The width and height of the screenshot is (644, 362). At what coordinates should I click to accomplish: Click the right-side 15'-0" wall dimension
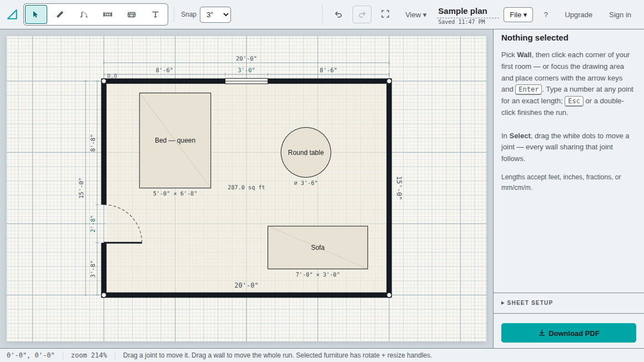click(x=399, y=188)
